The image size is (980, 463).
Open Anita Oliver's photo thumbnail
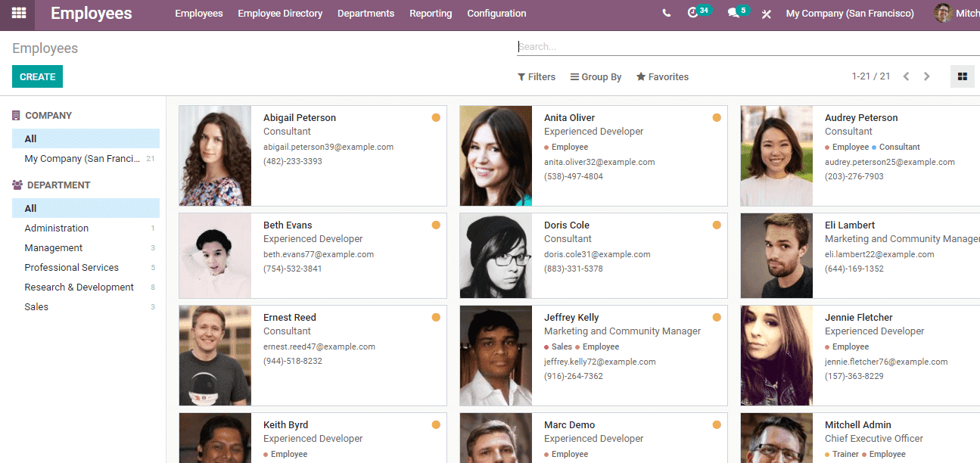496,156
